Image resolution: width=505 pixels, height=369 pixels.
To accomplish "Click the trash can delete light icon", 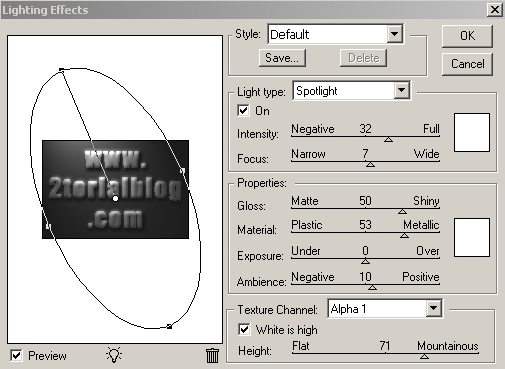I will 212,355.
